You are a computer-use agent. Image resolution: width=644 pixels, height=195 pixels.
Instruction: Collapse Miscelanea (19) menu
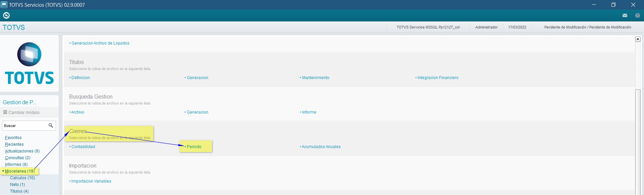click(x=19, y=171)
